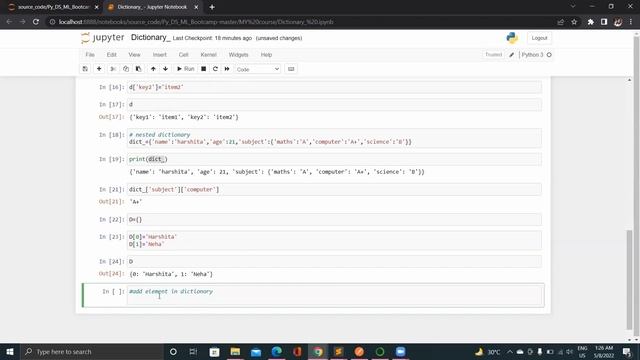Viewport: 640px width, 360px height.
Task: Click the notebook vertical scrollbar
Action: pos(629,279)
